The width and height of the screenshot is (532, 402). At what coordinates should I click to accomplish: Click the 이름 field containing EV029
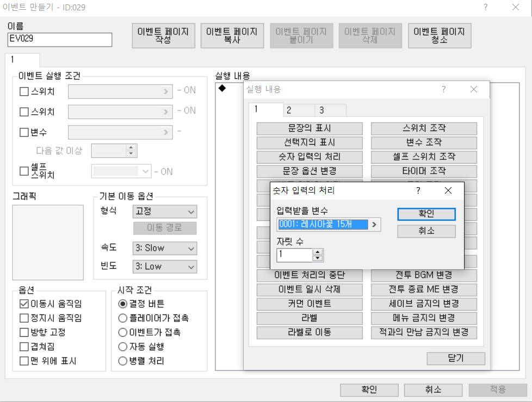click(x=60, y=40)
